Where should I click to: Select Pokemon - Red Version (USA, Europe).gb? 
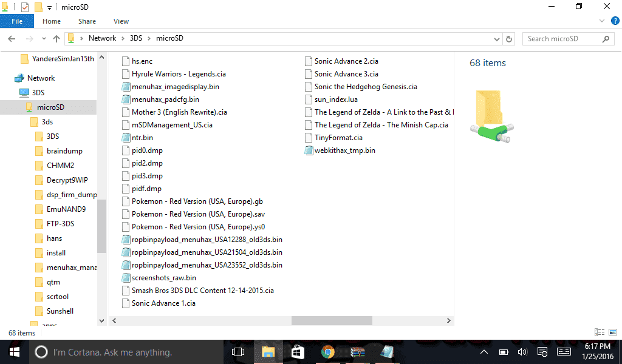(197, 201)
